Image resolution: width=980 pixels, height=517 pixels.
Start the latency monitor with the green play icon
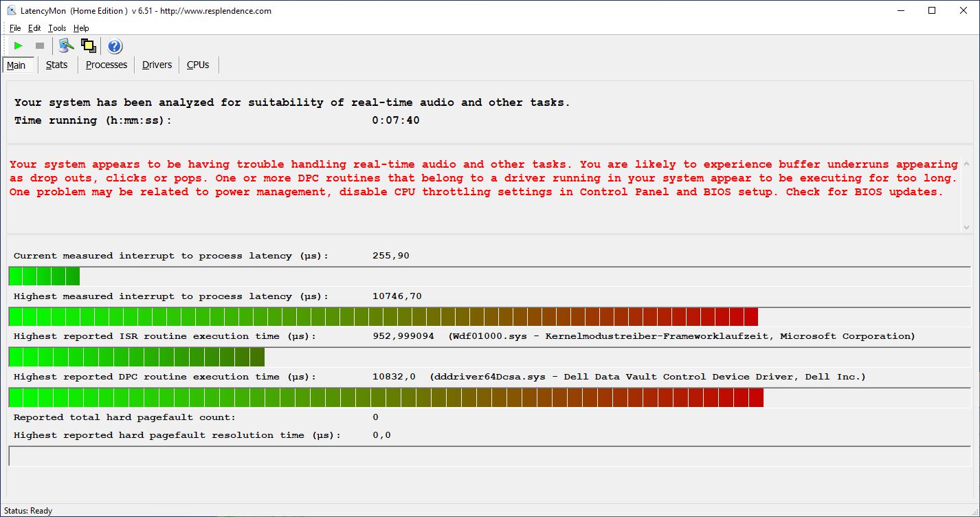(19, 46)
